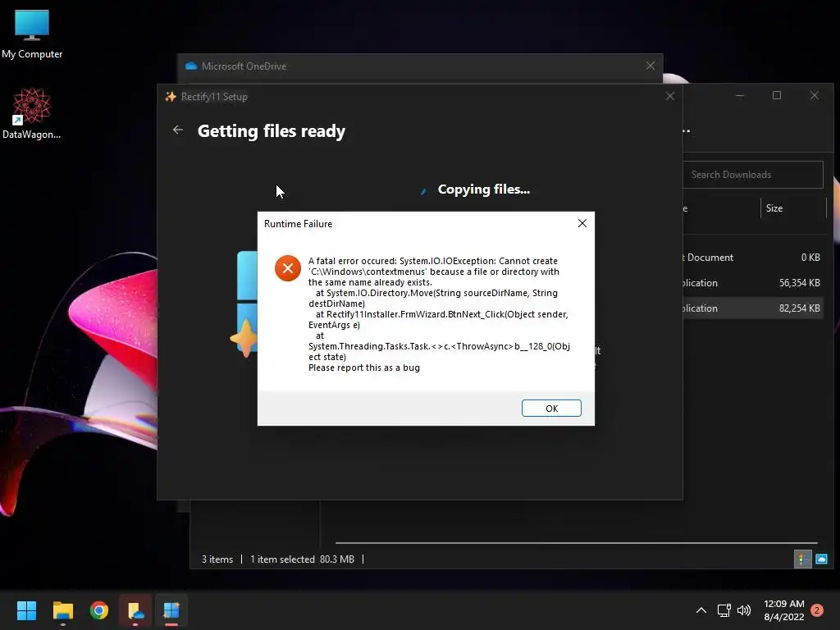Screen dimensions: 840x630
Task: Open the Windows Start menu
Action: pyautogui.click(x=26, y=610)
